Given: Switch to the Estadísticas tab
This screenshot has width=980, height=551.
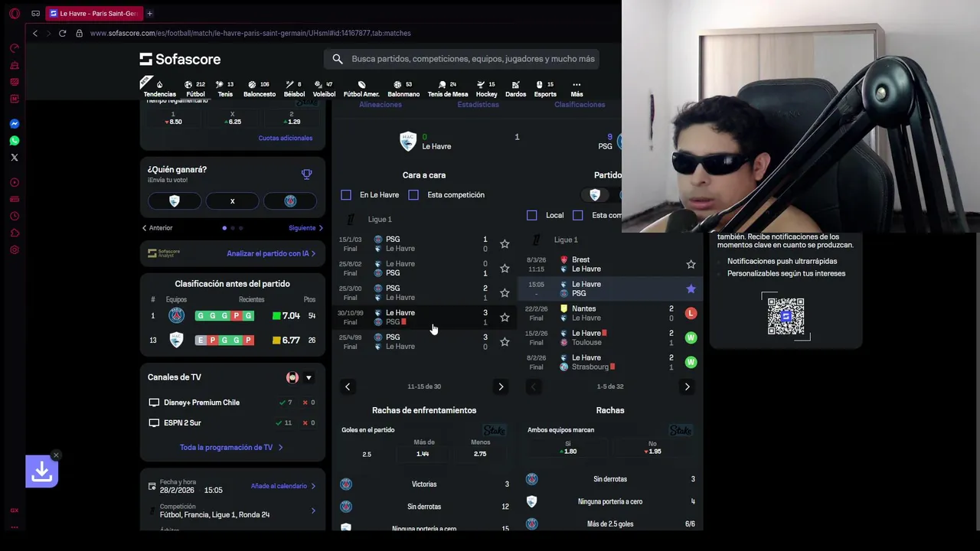Looking at the screenshot, I should pos(479,104).
